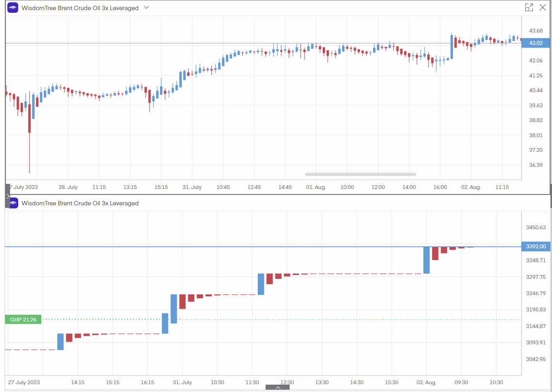Click the 3450.63 value on bottom price axis
552x392 pixels.
point(536,227)
